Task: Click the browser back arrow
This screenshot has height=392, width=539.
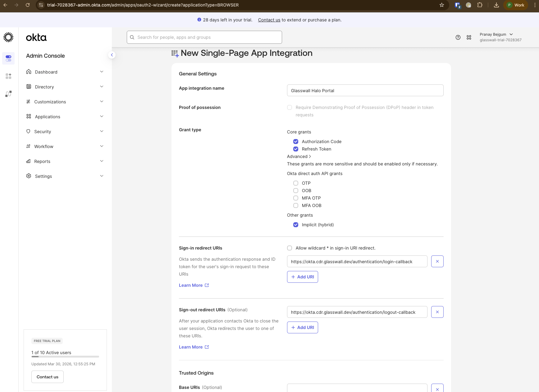Action: [x=5, y=5]
